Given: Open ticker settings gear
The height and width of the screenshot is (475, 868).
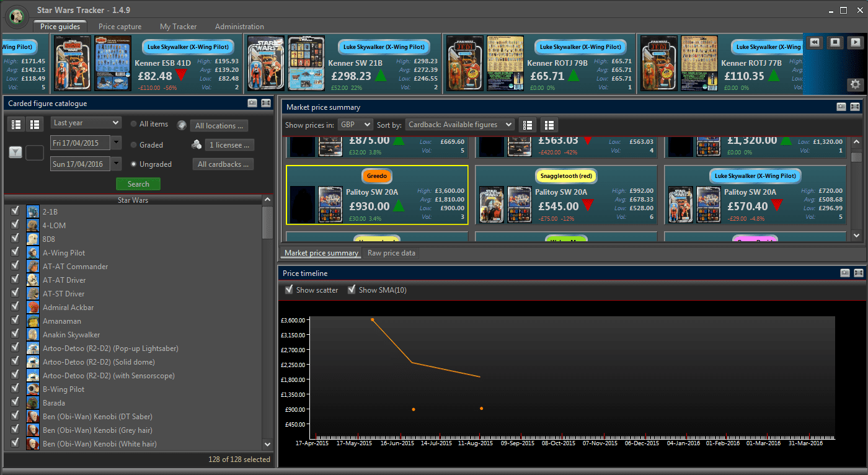Looking at the screenshot, I should tap(856, 85).
